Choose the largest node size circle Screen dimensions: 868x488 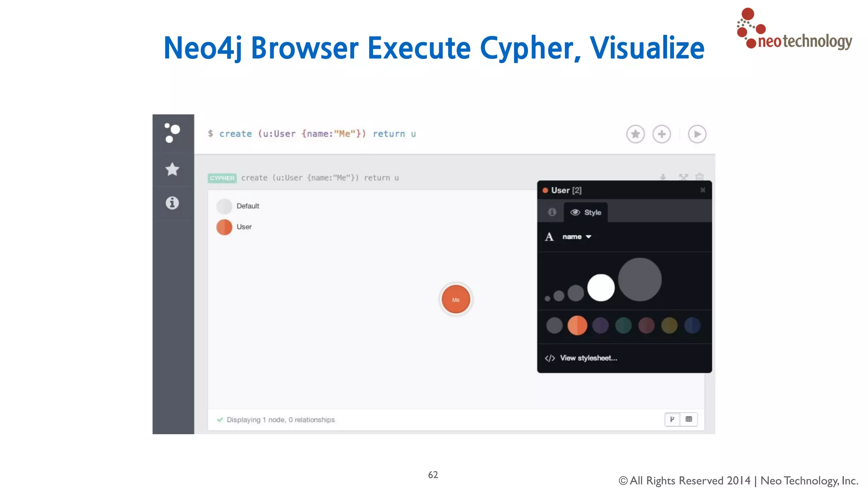click(640, 280)
